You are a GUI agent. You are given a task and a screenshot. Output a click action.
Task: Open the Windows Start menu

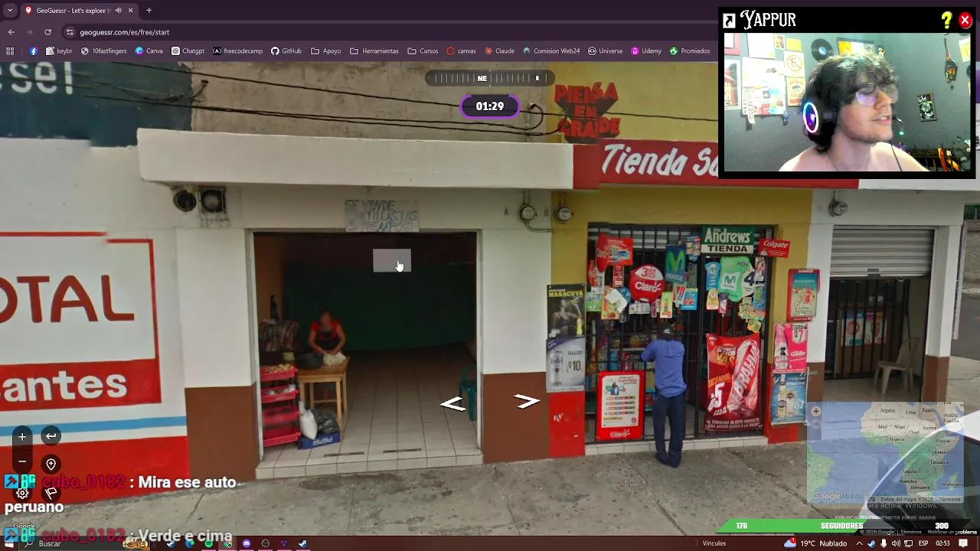click(x=9, y=543)
